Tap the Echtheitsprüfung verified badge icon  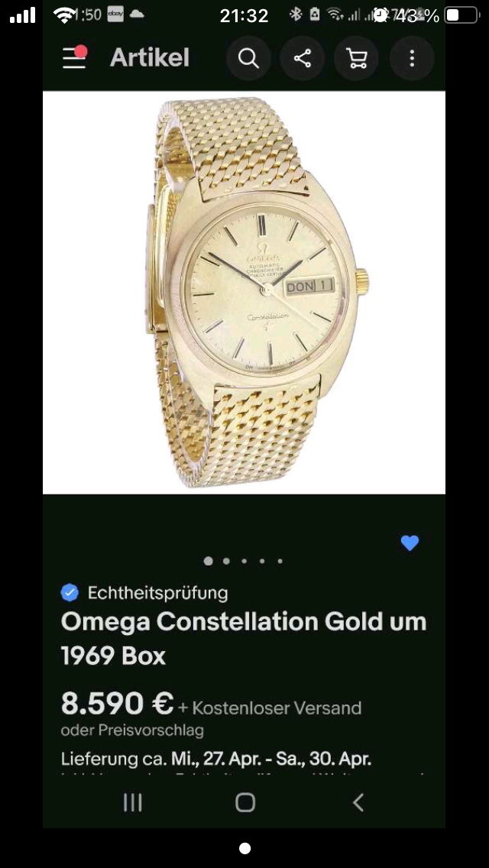pos(70,593)
